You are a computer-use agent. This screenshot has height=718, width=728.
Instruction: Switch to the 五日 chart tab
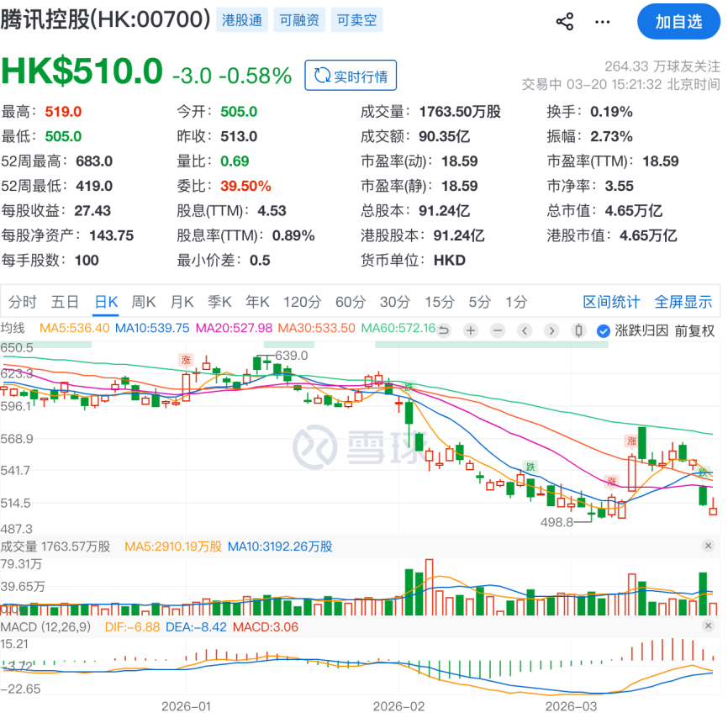point(65,302)
